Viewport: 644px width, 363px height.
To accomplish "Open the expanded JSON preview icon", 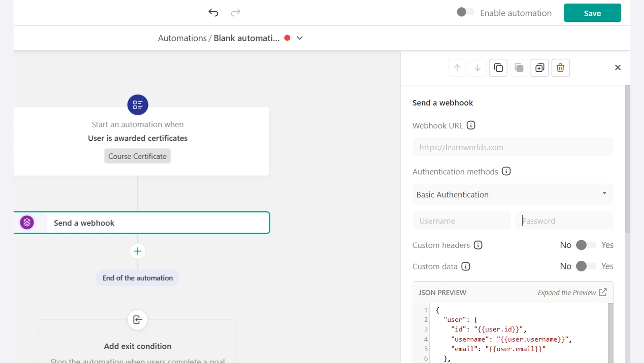I will click(603, 292).
